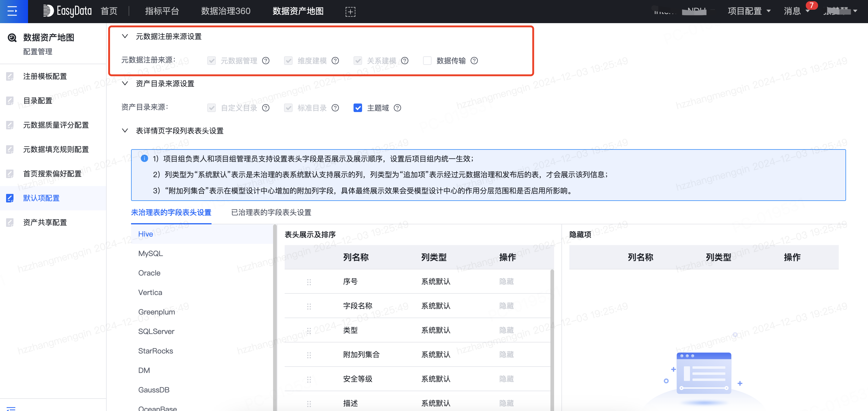The height and width of the screenshot is (411, 868).
Task: Open the add-tab plus icon in top navigation
Action: point(351,11)
